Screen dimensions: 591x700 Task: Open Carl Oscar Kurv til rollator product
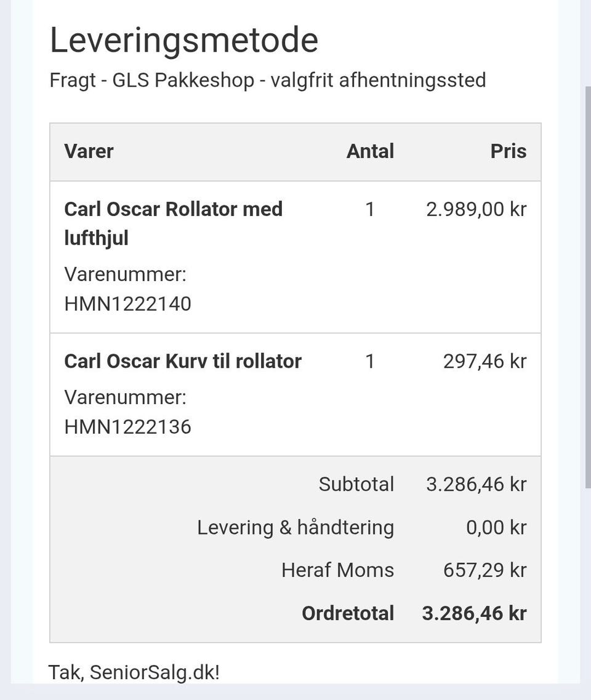[x=183, y=361]
